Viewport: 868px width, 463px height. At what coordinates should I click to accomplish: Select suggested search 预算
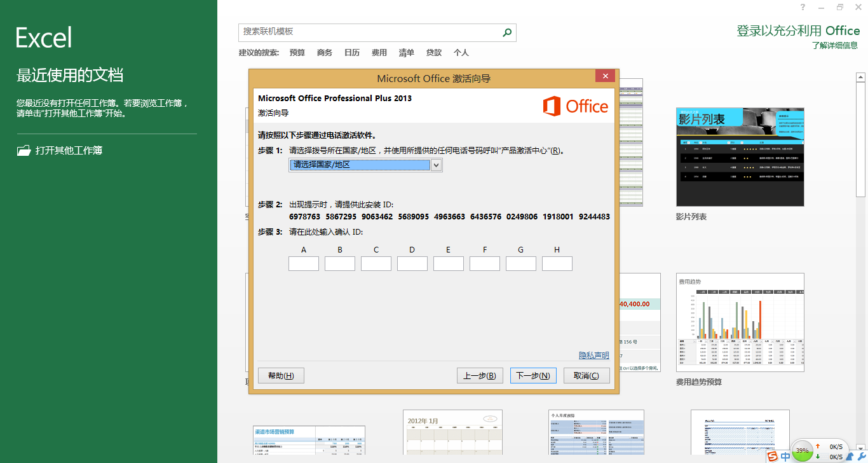(297, 53)
